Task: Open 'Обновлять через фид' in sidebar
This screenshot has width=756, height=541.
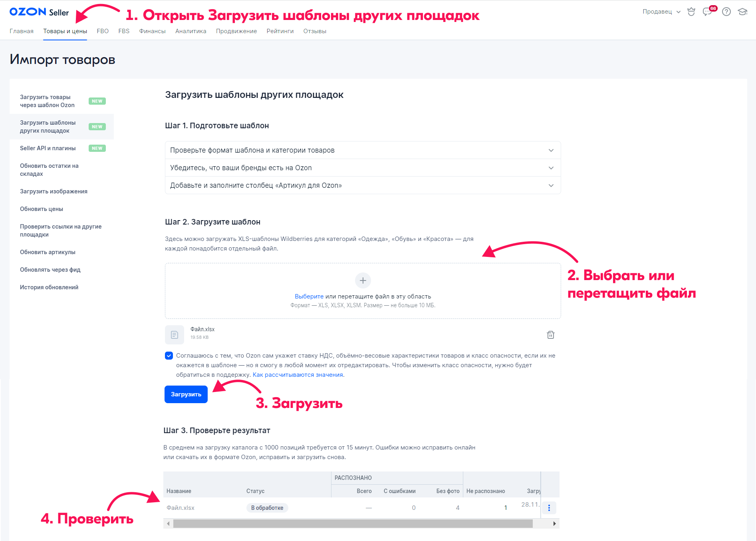Action: 62,270
